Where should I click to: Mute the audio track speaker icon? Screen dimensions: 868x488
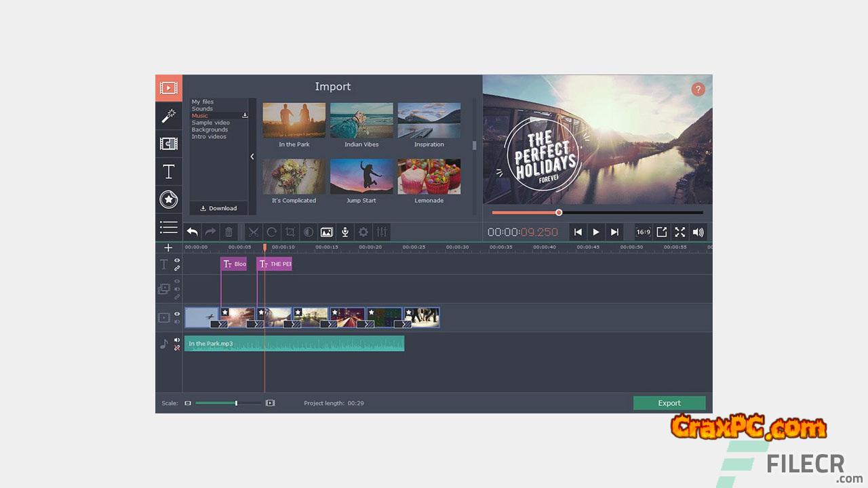[x=177, y=340]
